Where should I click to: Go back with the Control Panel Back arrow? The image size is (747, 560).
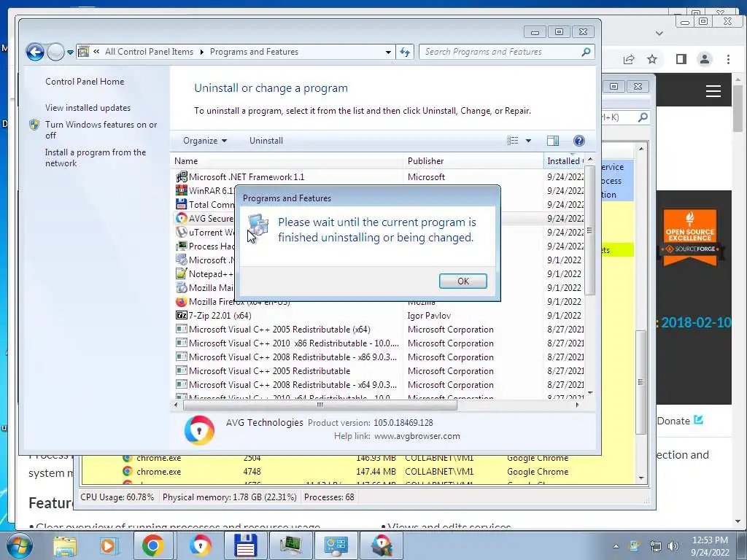pyautogui.click(x=35, y=52)
